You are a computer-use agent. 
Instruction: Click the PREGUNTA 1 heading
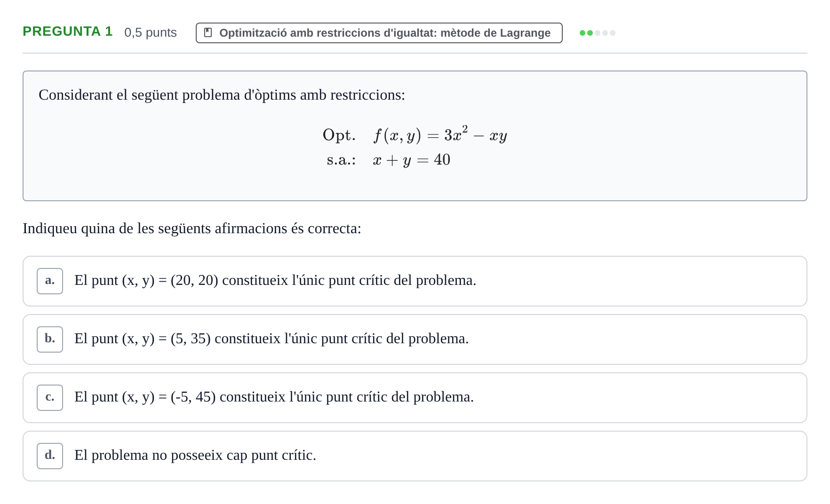coord(68,31)
